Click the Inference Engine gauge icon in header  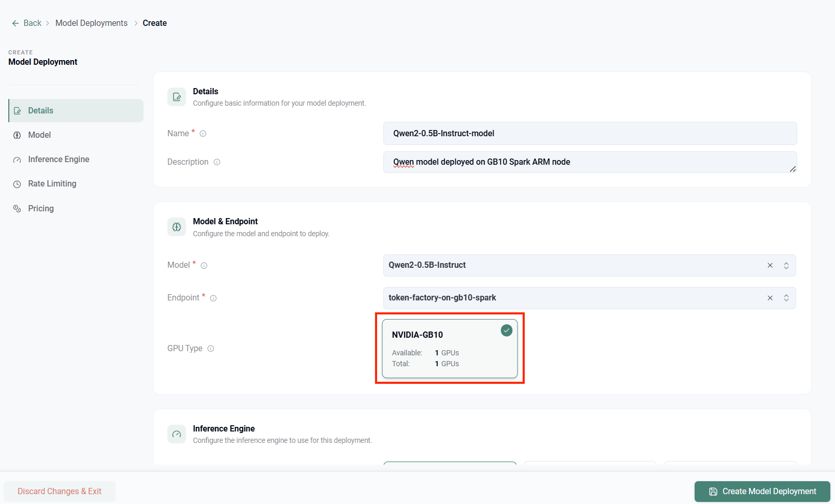click(177, 434)
